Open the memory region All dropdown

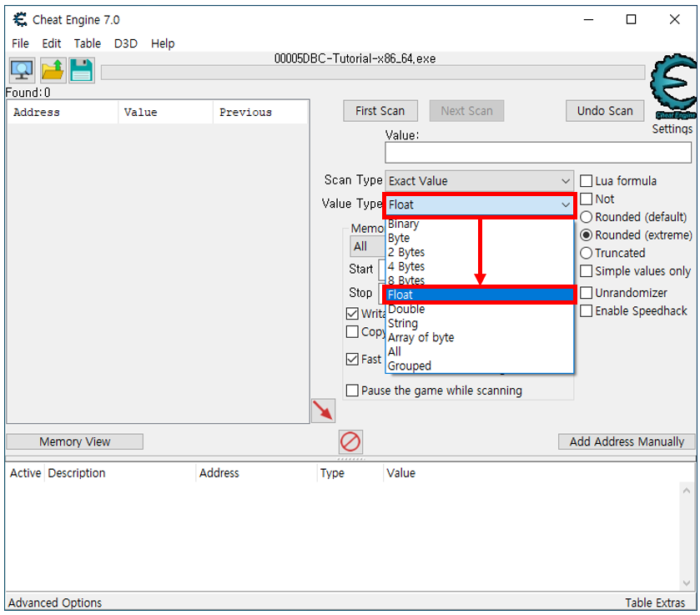[x=367, y=246]
